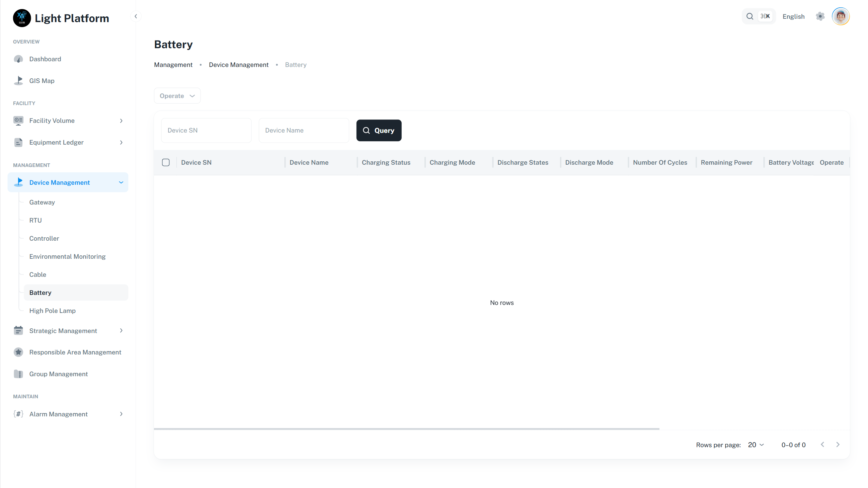This screenshot has width=868, height=488.
Task: Collapse the sidebar with the arrow button
Action: click(136, 16)
